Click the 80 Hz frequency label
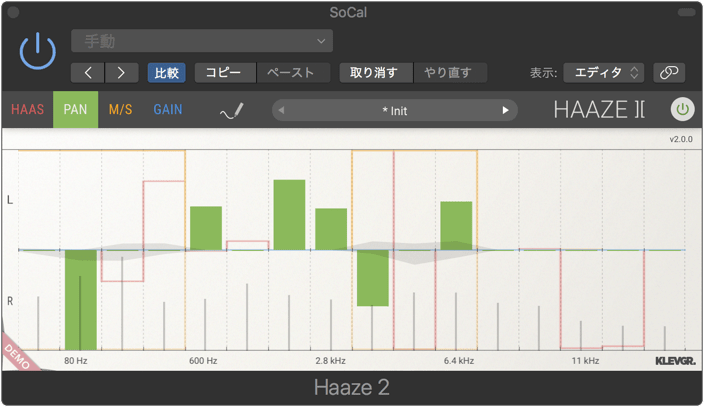The width and height of the screenshot is (704, 407). 75,361
